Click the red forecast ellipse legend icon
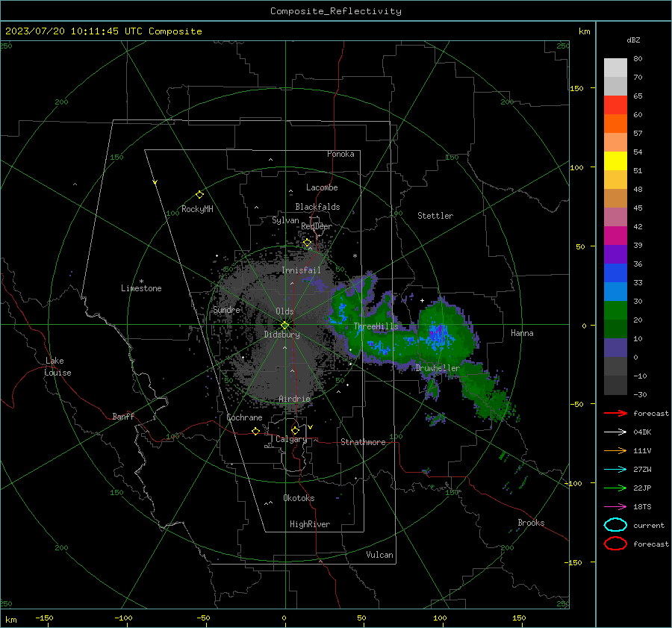672x628 pixels. click(615, 544)
